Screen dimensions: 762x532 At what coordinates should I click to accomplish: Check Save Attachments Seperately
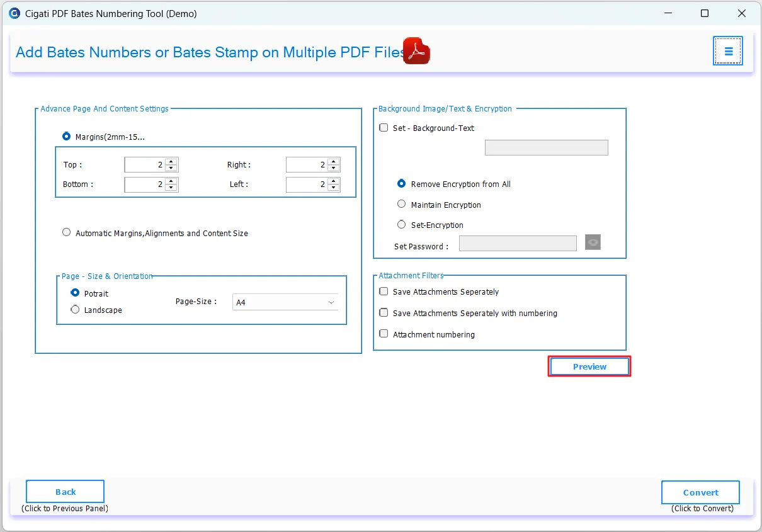pyautogui.click(x=384, y=291)
